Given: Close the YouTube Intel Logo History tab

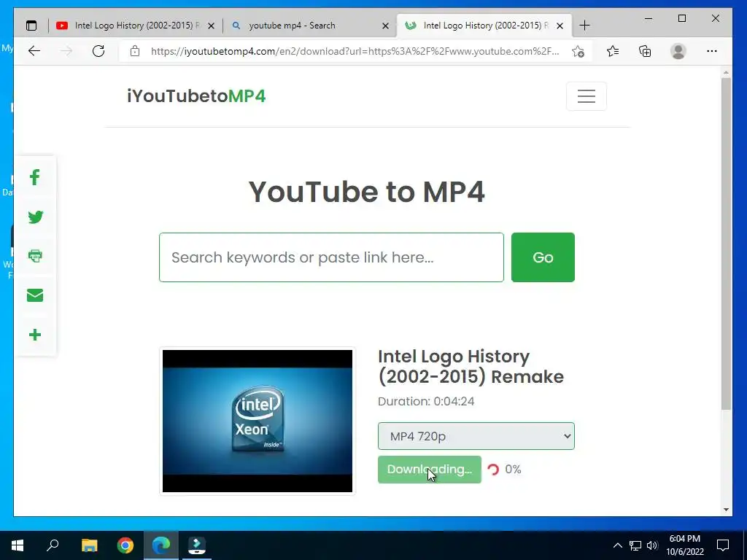Looking at the screenshot, I should coord(211,26).
